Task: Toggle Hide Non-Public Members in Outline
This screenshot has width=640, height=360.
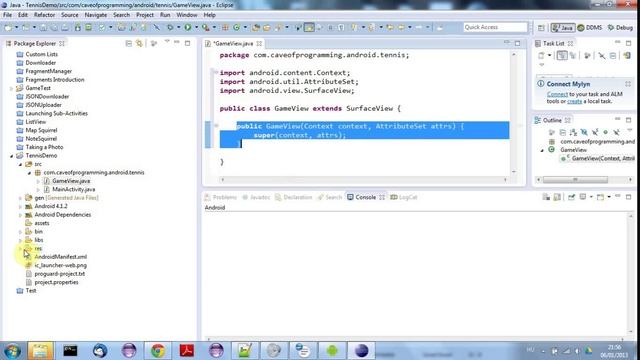Action: tap(606, 132)
